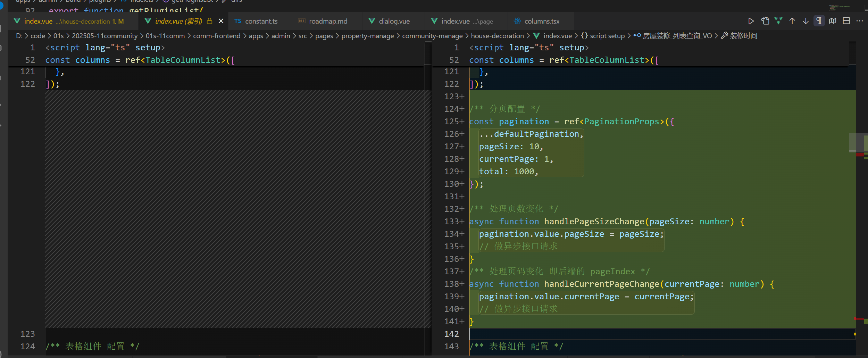Click breadcrumb 'apps' folder
Image resolution: width=868 pixels, height=358 pixels.
[256, 36]
